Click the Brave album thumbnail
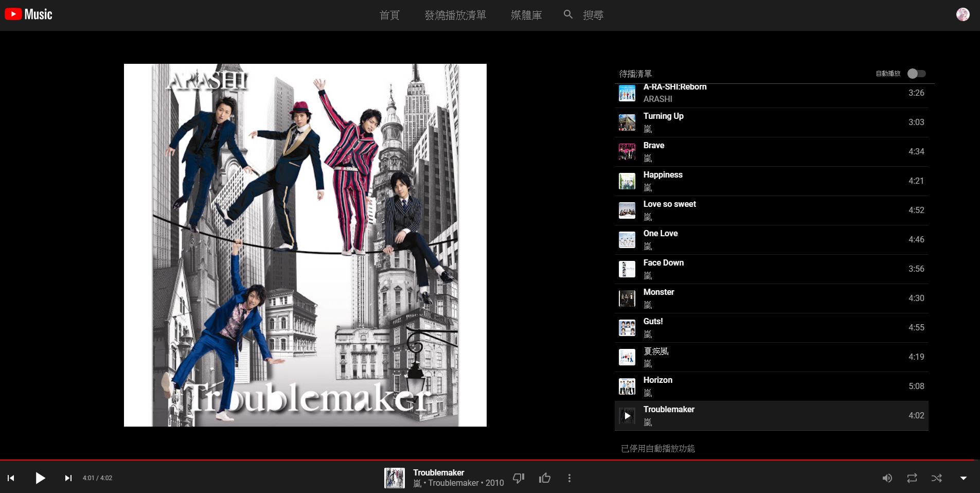Screen dimensions: 980x493 tap(627, 152)
